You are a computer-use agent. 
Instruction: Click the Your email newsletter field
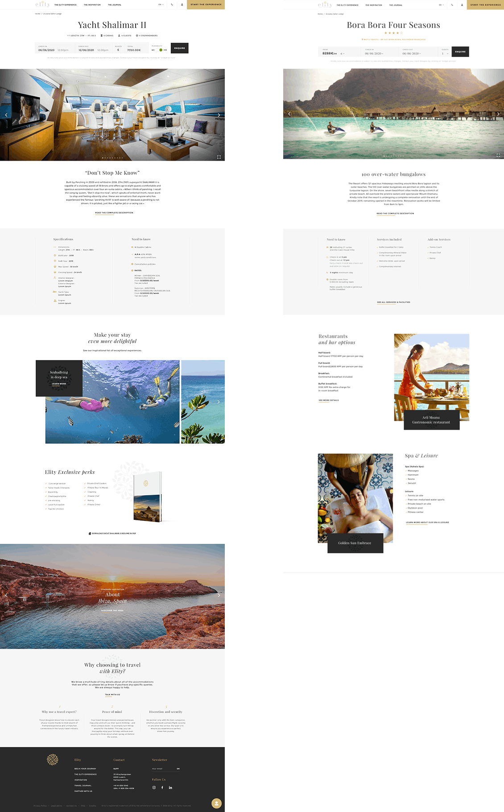click(163, 769)
